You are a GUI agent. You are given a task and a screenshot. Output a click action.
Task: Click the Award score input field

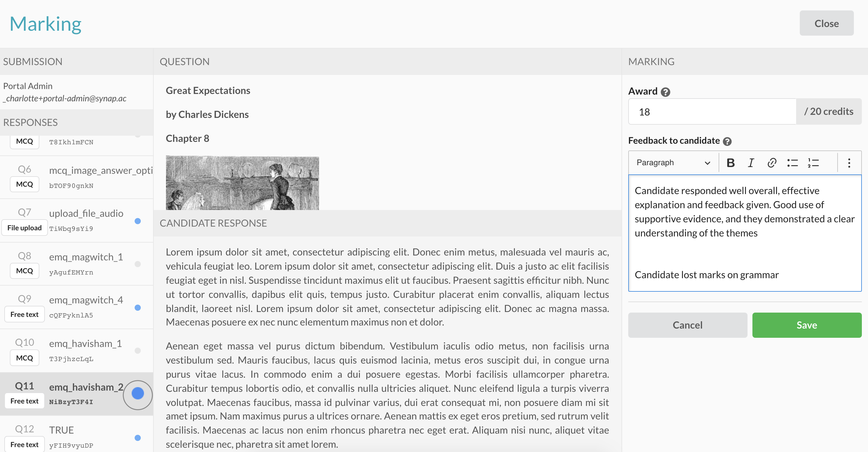point(712,112)
